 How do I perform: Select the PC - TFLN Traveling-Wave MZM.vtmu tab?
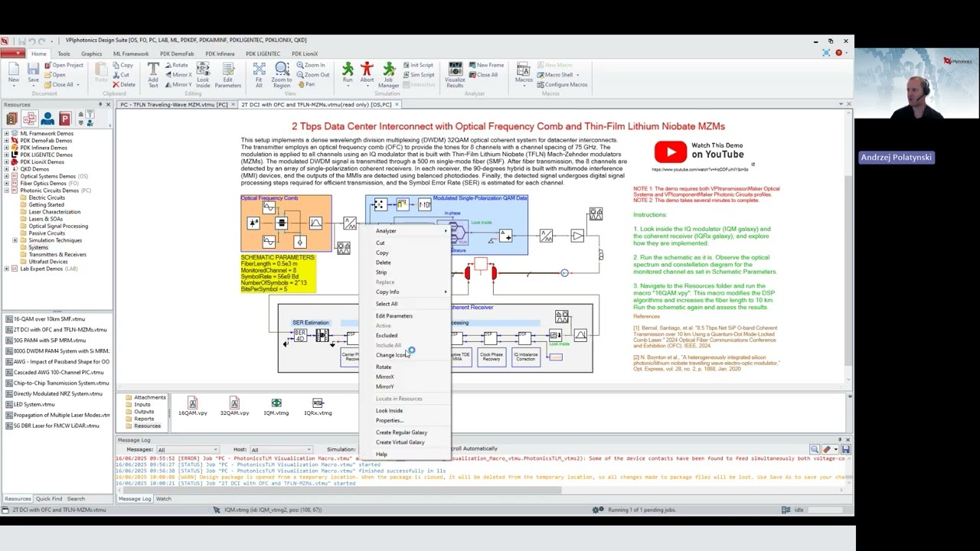point(174,104)
